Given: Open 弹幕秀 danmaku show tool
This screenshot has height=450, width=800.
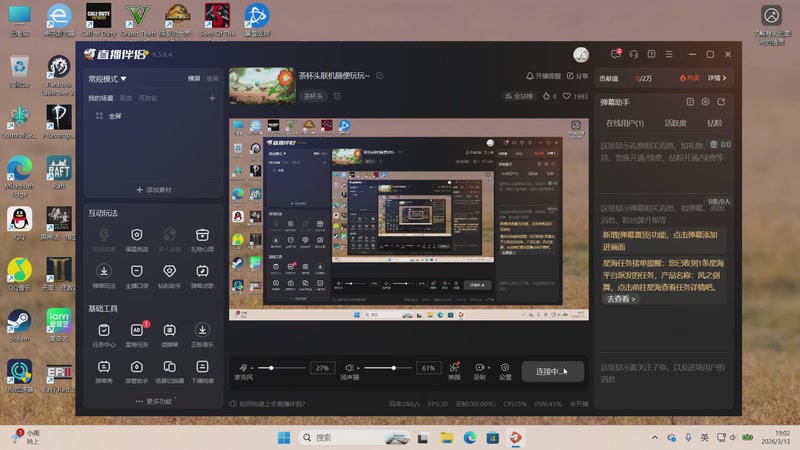Looking at the screenshot, I should point(104,371).
